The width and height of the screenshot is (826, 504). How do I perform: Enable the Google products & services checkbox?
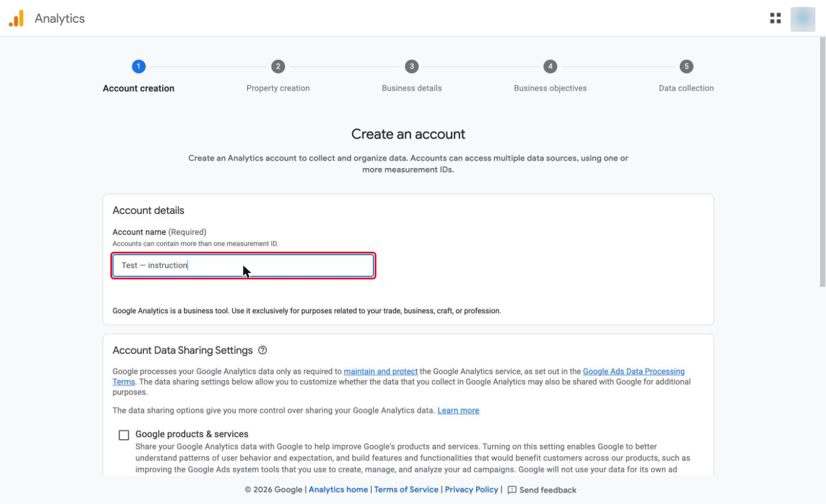tap(124, 435)
